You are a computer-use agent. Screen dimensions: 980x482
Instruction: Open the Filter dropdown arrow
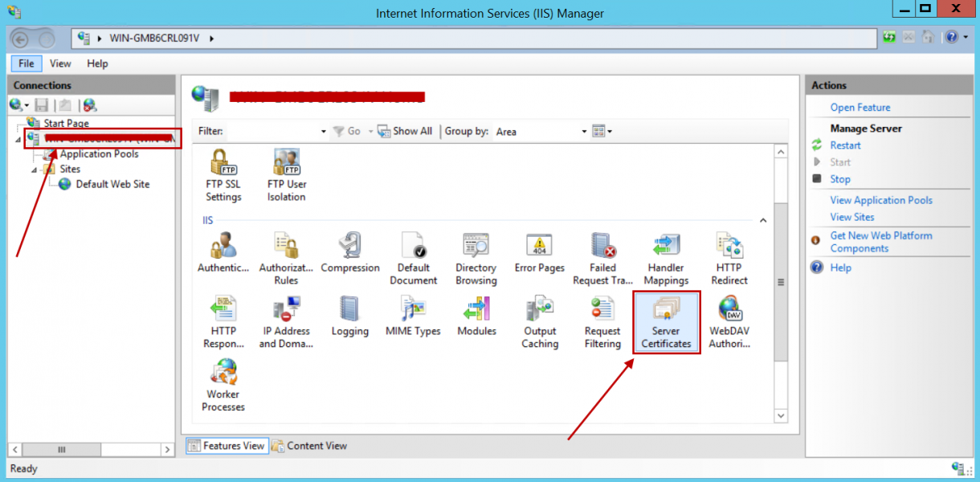(324, 132)
